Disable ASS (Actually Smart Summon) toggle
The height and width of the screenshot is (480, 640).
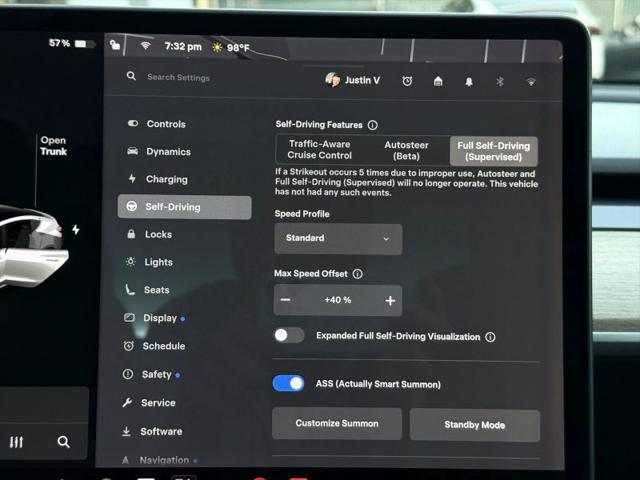coord(289,384)
